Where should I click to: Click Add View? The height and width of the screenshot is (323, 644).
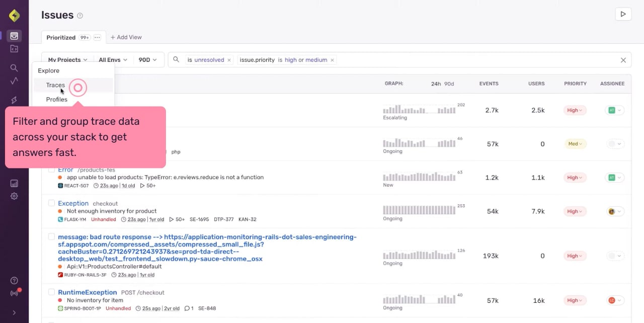point(126,37)
